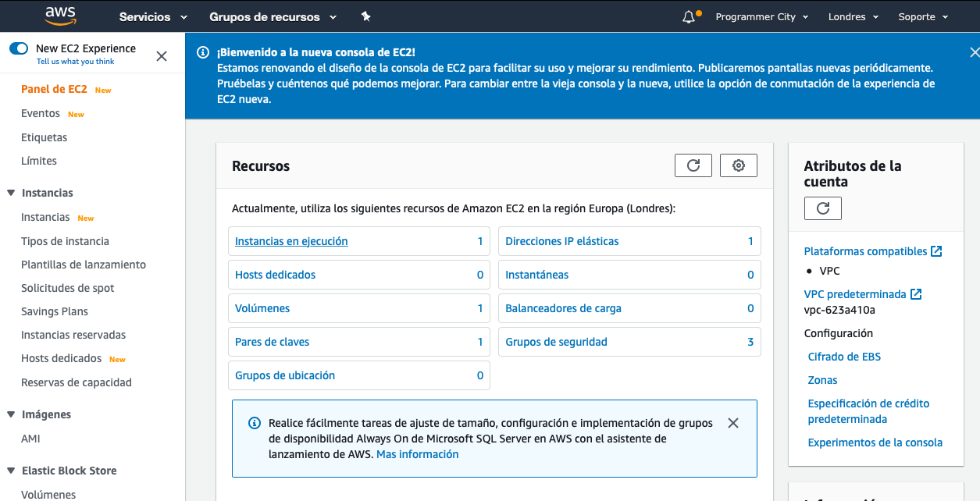Click Tell us what you think link
The width and height of the screenshot is (980, 501).
[x=75, y=62]
